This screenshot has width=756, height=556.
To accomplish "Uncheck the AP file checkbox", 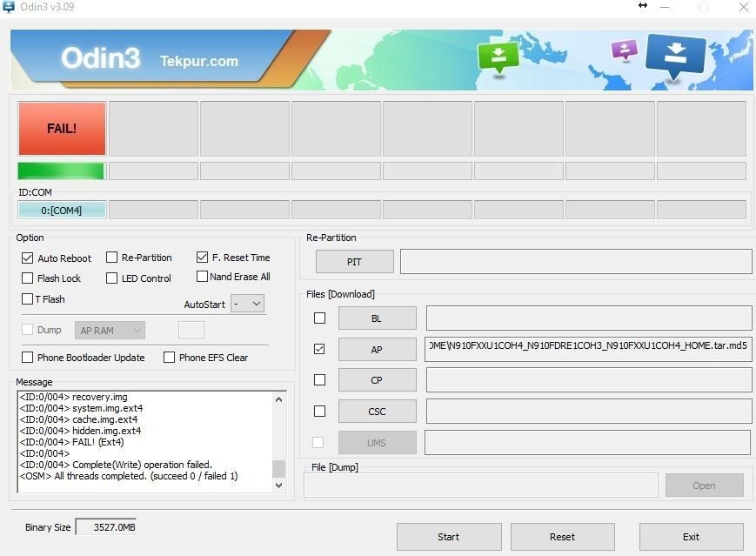I will click(319, 349).
